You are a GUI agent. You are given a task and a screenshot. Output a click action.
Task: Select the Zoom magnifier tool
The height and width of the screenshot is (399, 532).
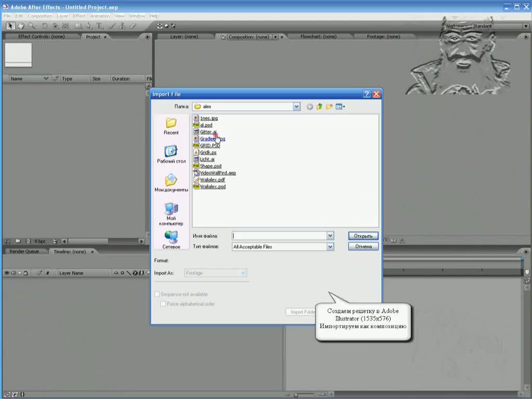coord(32,26)
